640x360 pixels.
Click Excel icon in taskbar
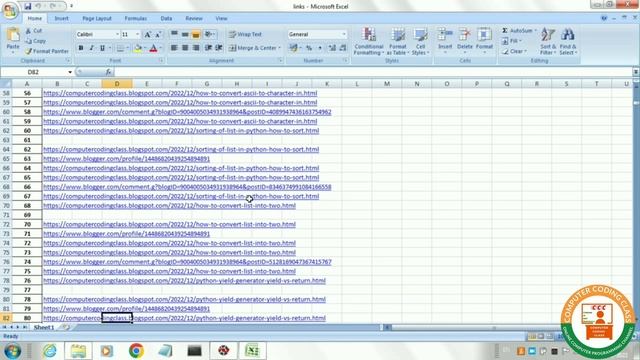pos(252,351)
